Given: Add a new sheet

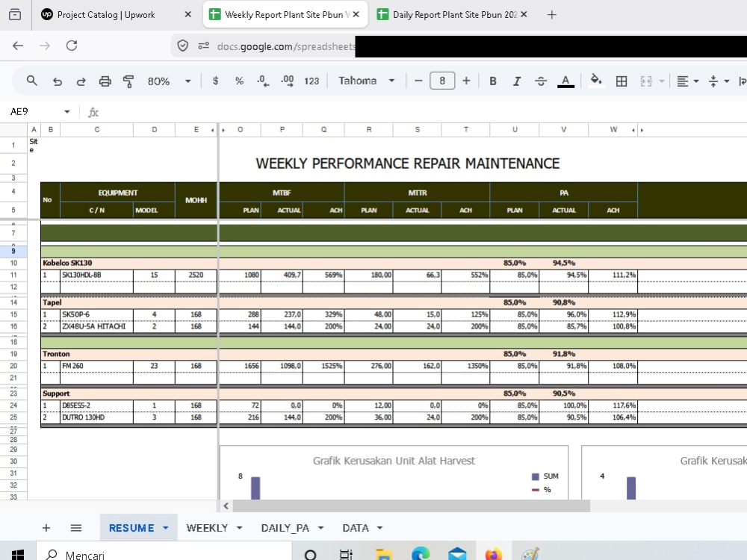Looking at the screenshot, I should pos(46,528).
